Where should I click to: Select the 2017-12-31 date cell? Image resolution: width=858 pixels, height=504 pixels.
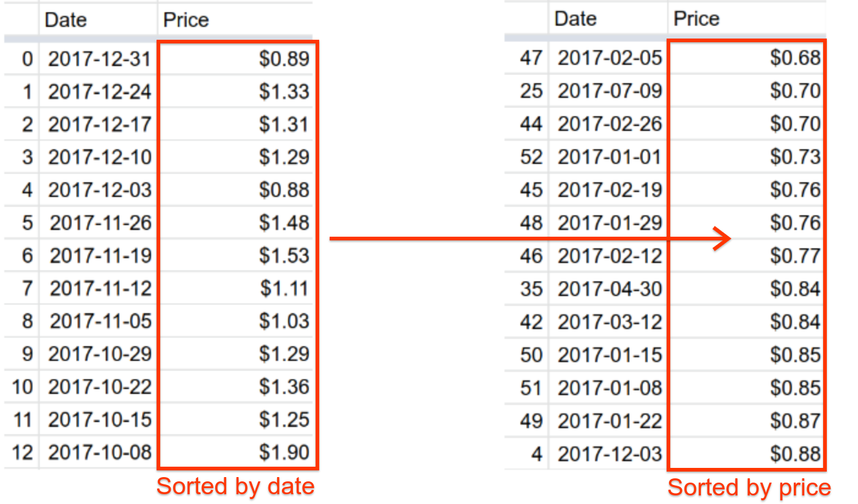(x=100, y=59)
